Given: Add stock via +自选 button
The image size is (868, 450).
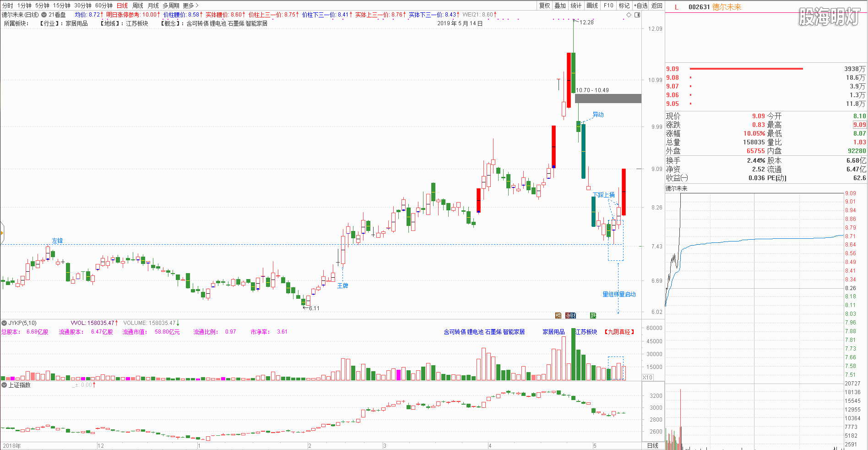Looking at the screenshot, I should click(x=640, y=5).
